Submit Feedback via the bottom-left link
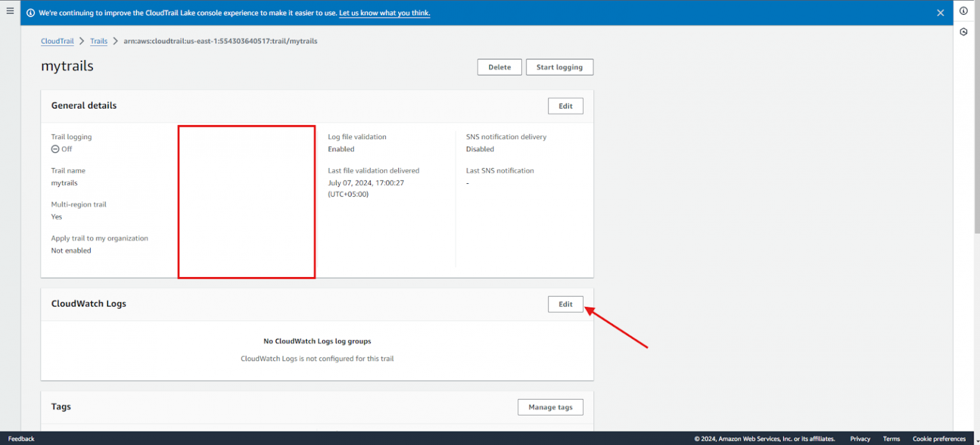Viewport: 980px width, 445px height. [20, 439]
